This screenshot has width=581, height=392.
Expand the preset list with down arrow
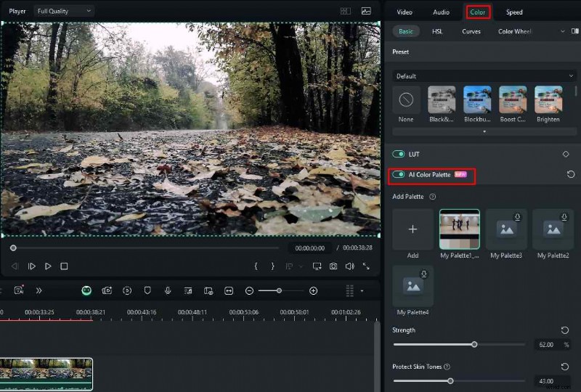click(484, 131)
